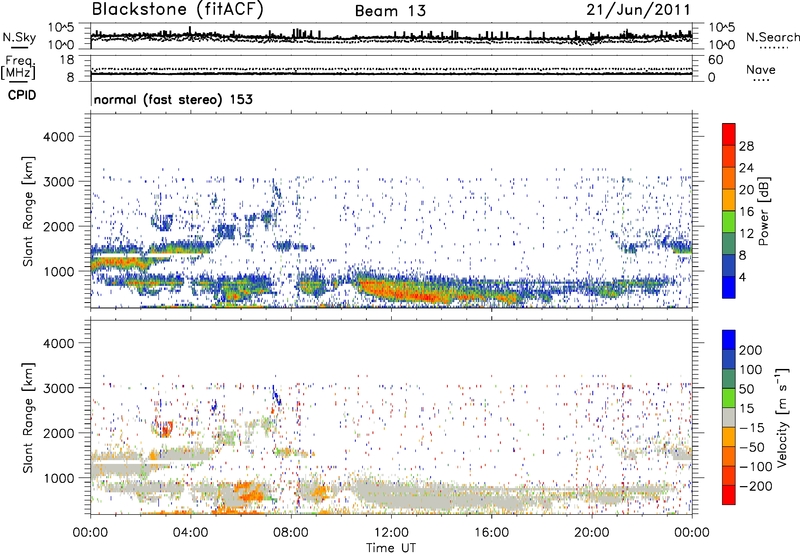
Task: Pick the bottom red segment of velocity colorbar
Action: [x=729, y=495]
